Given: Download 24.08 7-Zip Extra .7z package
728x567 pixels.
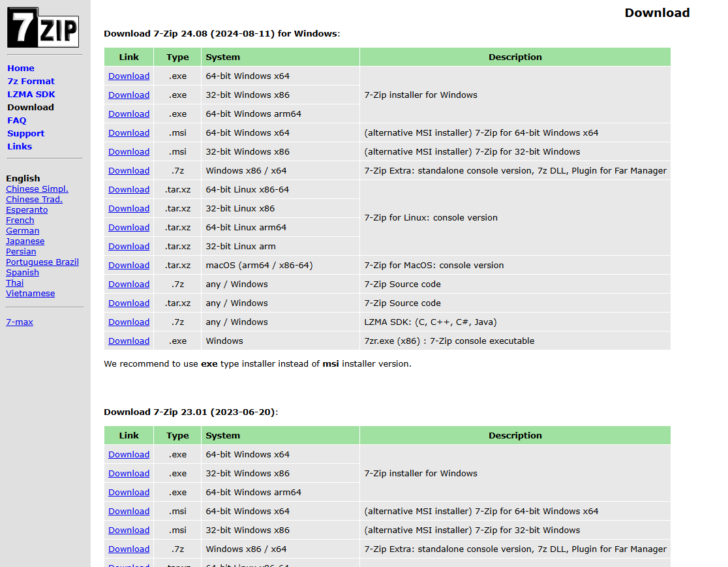Looking at the screenshot, I should pos(129,171).
